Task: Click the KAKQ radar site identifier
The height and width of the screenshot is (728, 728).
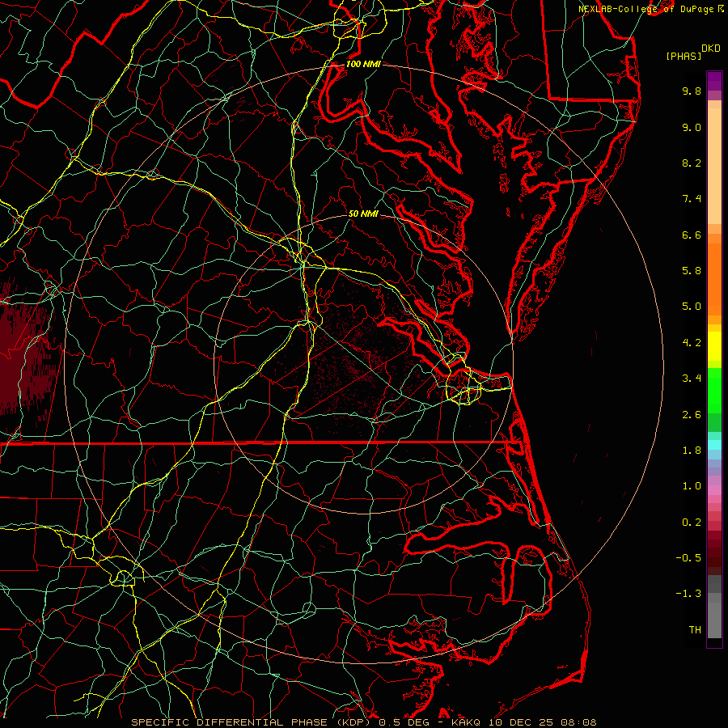Action: point(466,722)
